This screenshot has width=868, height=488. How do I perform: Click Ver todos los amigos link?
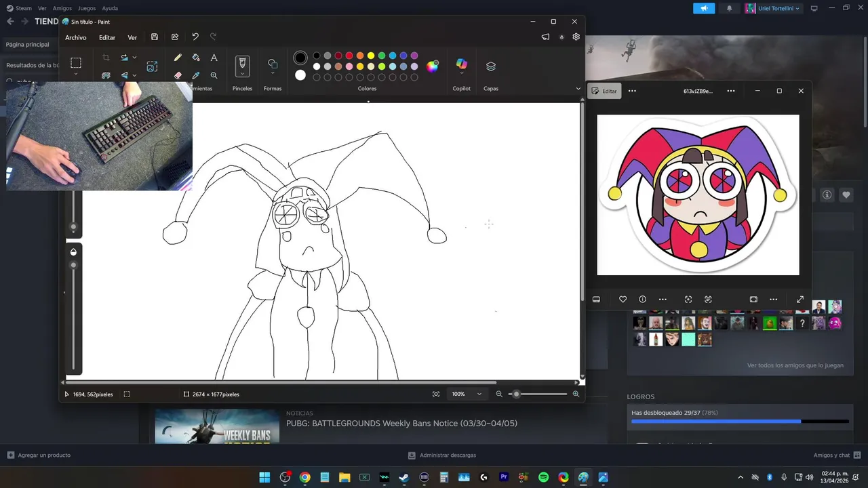[795, 365]
